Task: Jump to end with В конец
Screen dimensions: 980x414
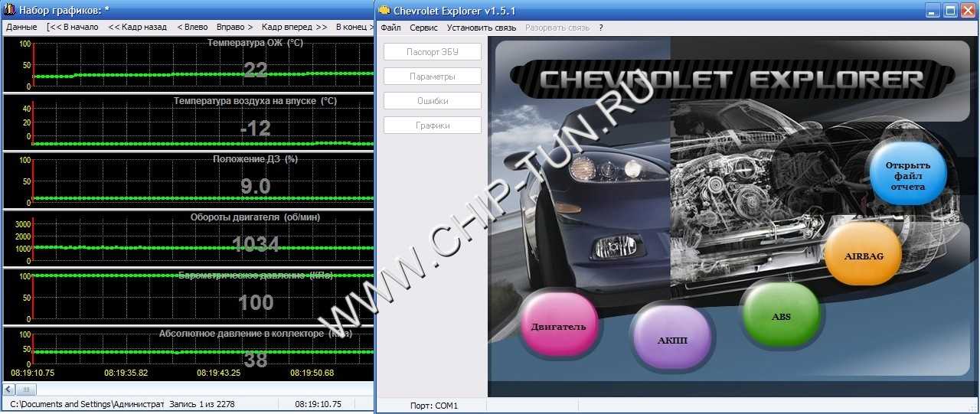Action: pyautogui.click(x=354, y=27)
